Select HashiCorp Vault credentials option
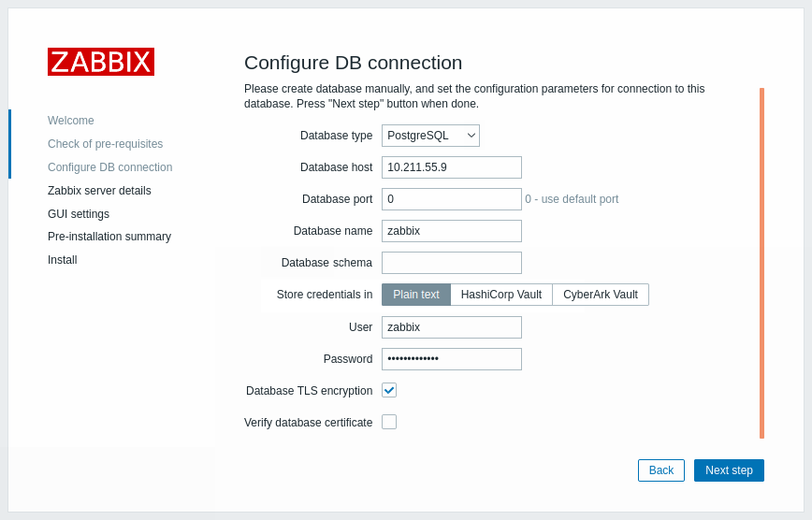 click(501, 295)
